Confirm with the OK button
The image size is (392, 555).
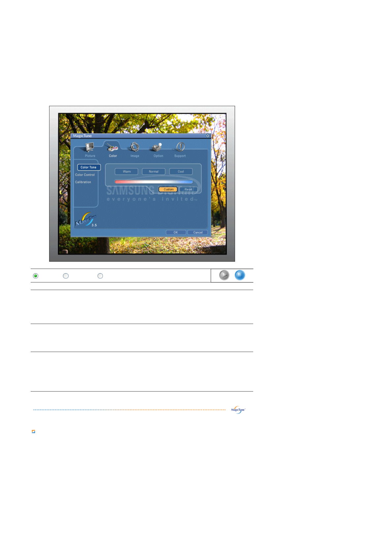(x=176, y=232)
